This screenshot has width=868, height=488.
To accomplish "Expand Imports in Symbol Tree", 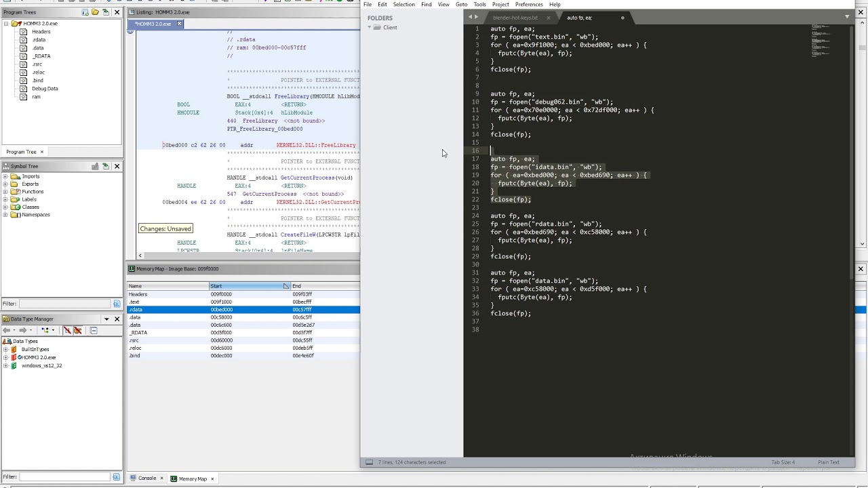I will [5, 176].
